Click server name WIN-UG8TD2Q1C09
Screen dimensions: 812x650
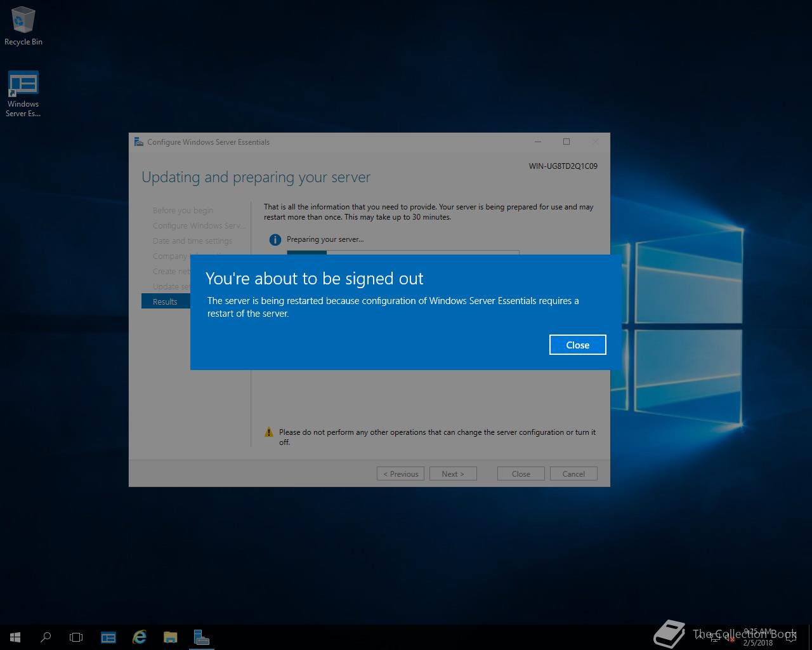click(563, 166)
